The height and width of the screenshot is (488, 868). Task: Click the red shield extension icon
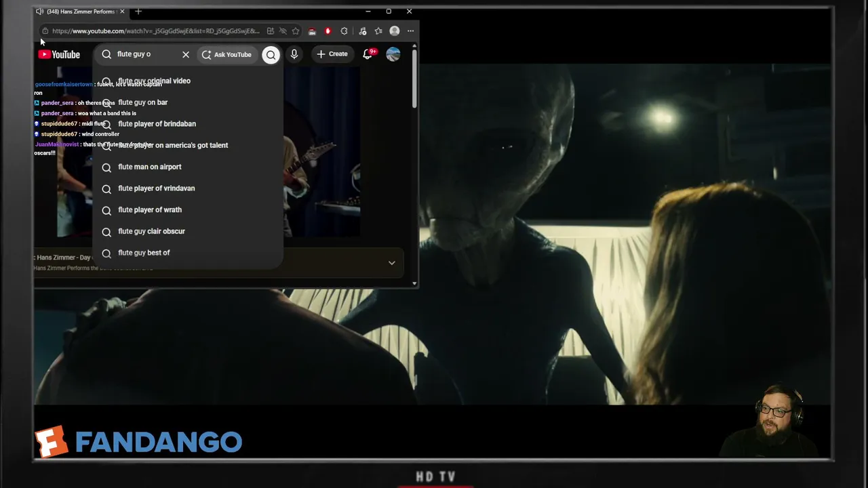click(328, 31)
